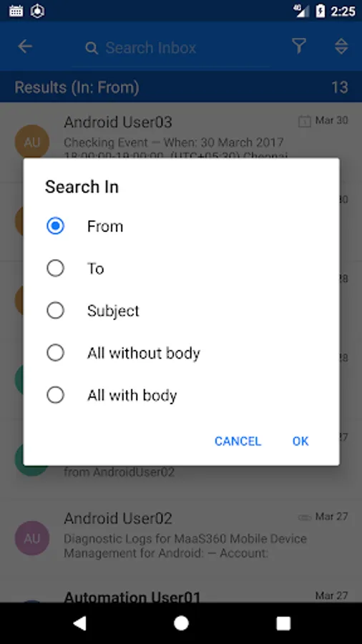The height and width of the screenshot is (644, 362).
Task: Choose the Subject radio option
Action: (55, 311)
